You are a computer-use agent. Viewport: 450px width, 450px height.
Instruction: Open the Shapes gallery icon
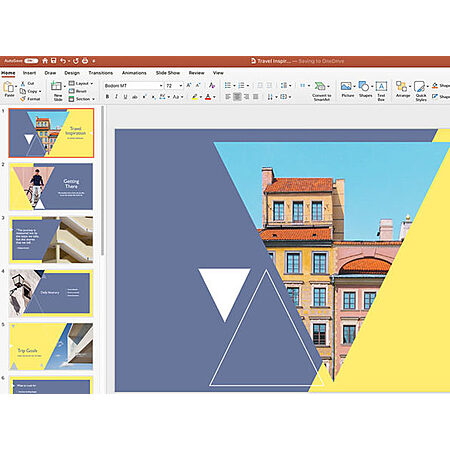364,86
